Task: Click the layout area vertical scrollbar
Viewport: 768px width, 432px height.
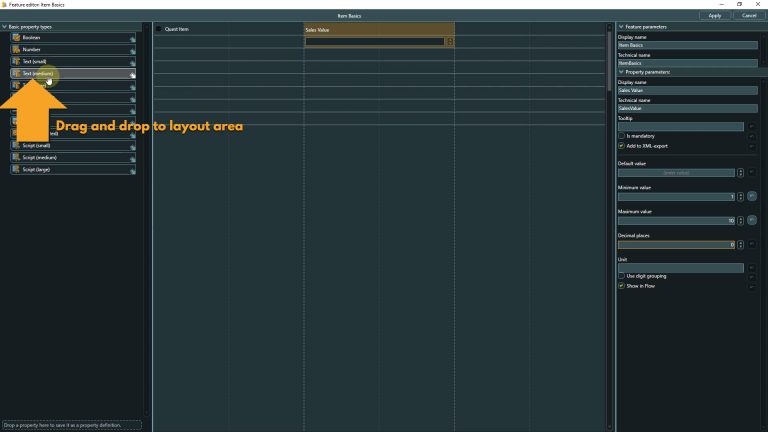Action: click(x=610, y=59)
